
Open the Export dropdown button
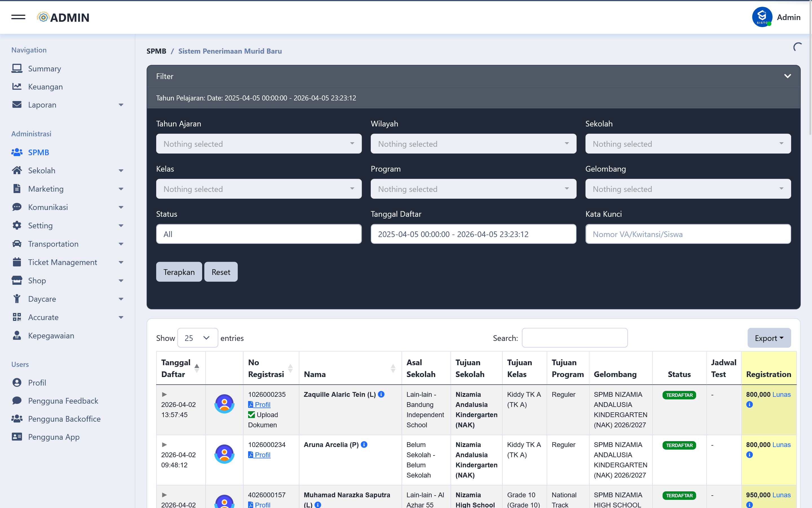[x=769, y=338]
